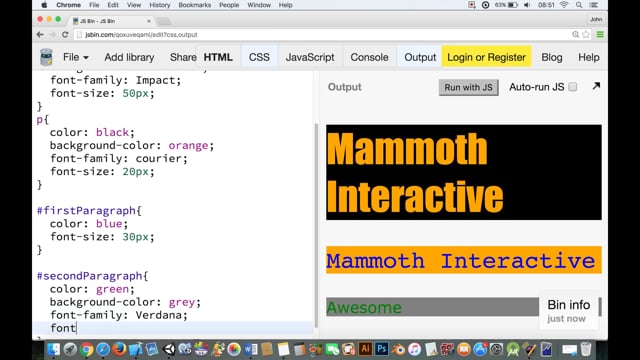Open the View menu

pyautogui.click(x=133, y=5)
